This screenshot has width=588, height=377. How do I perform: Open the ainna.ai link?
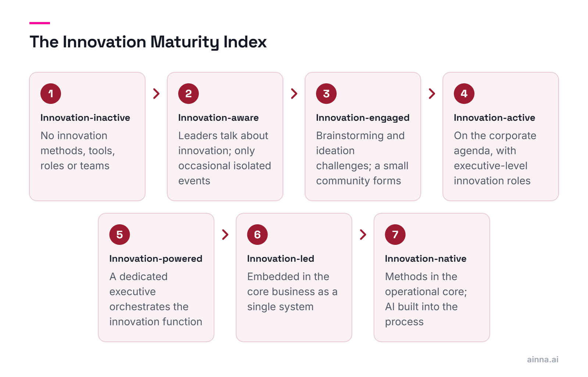[x=542, y=359]
